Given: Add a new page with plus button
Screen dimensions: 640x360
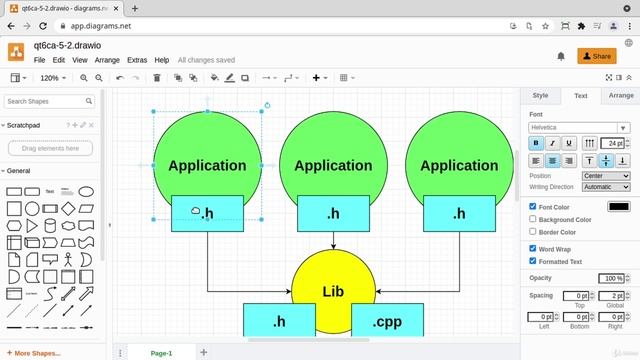Looking at the screenshot, I should pos(204,352).
